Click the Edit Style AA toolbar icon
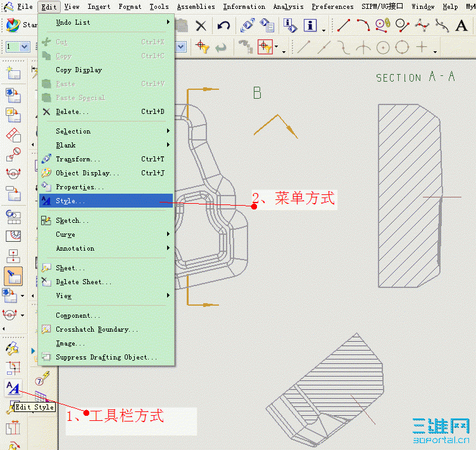476x450 pixels. 13,388
